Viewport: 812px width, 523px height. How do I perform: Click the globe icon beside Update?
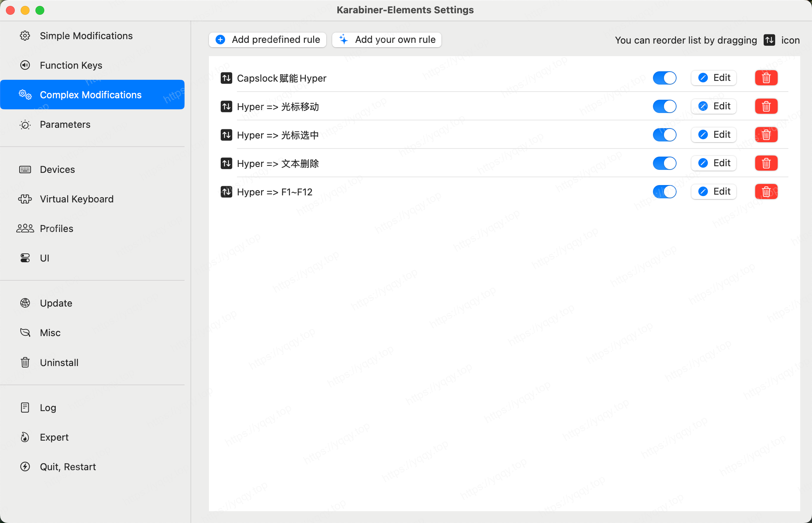pos(25,303)
